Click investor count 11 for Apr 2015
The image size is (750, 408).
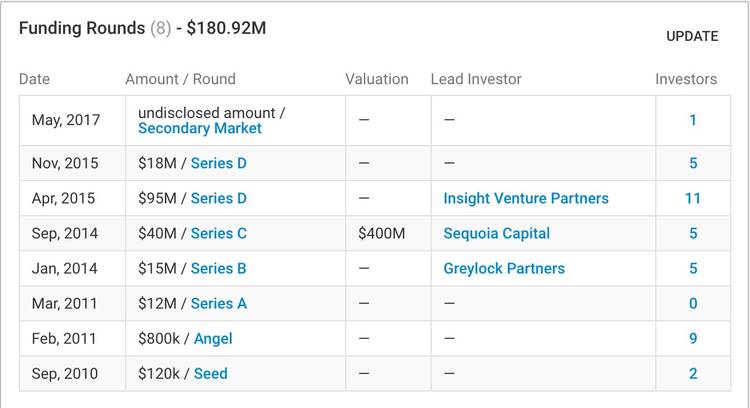pyautogui.click(x=693, y=198)
